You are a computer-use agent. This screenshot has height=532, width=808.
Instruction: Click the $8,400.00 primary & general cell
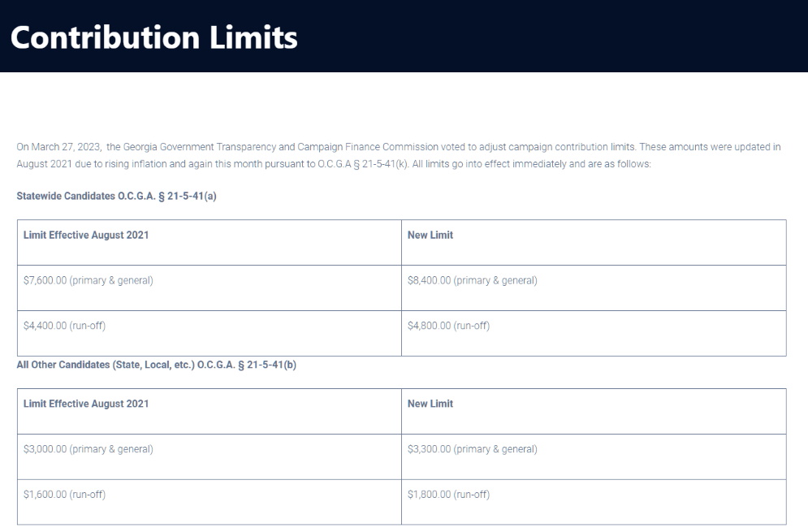594,288
